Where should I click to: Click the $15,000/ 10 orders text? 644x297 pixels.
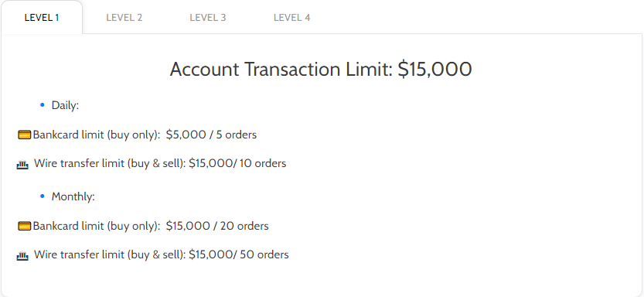point(237,163)
